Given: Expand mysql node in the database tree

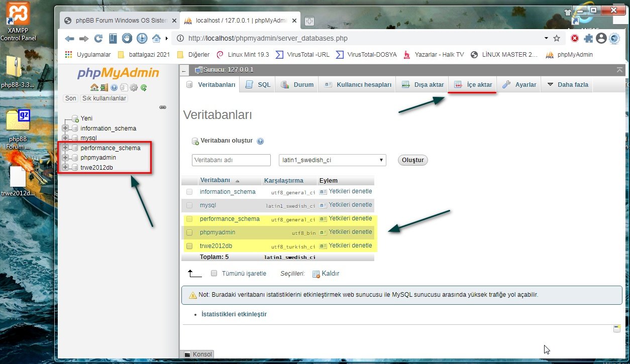Looking at the screenshot, I should pyautogui.click(x=65, y=138).
